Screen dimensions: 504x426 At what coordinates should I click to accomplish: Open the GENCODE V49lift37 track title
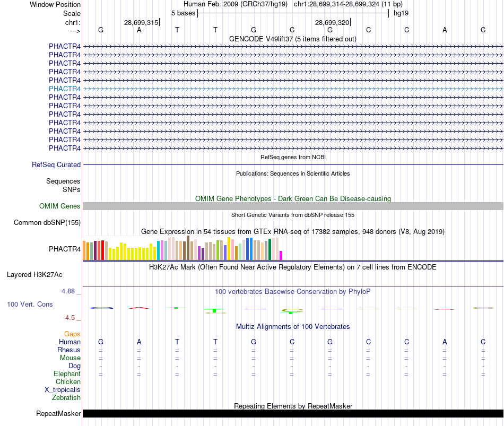coord(293,39)
